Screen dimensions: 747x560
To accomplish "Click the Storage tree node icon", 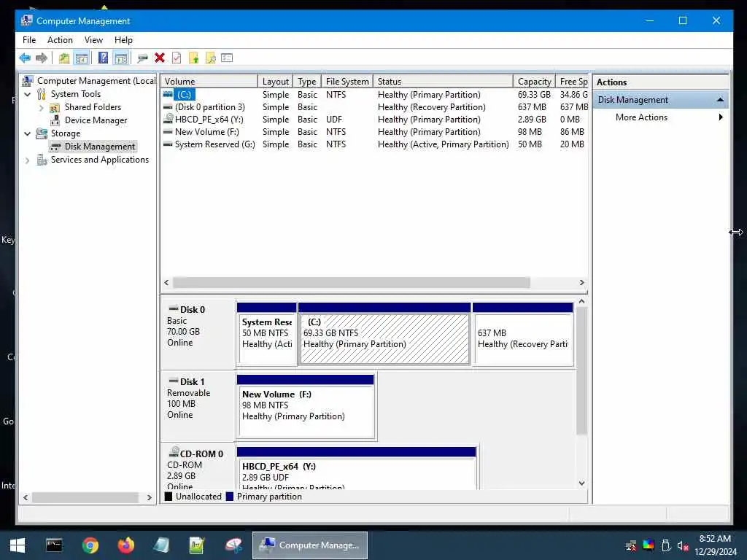I will [42, 133].
